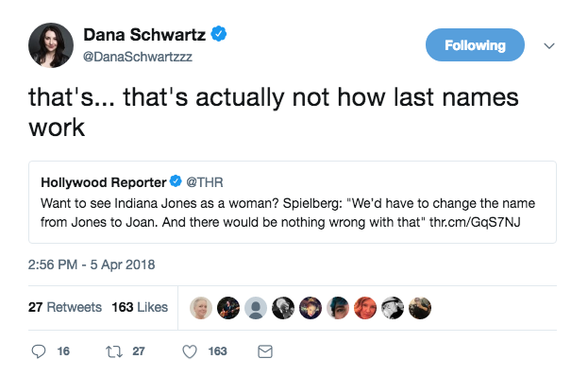Expand the tweet options chevron

click(x=549, y=45)
